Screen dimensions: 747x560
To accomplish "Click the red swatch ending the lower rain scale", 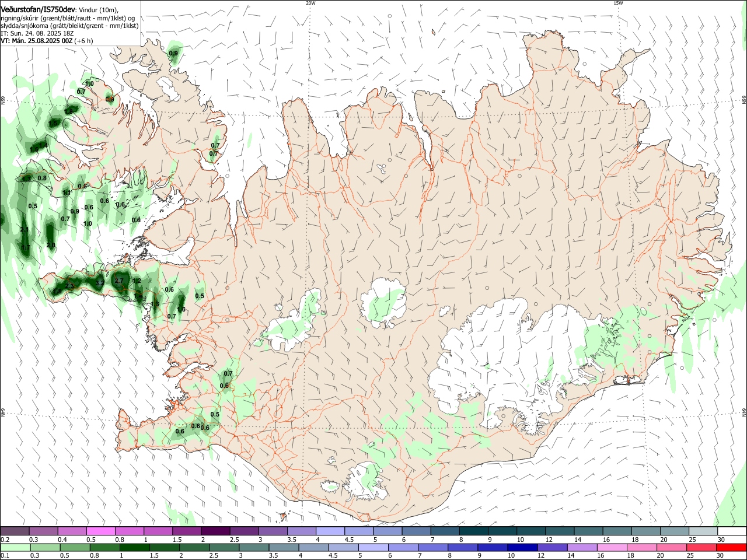I will pyautogui.click(x=732, y=547).
